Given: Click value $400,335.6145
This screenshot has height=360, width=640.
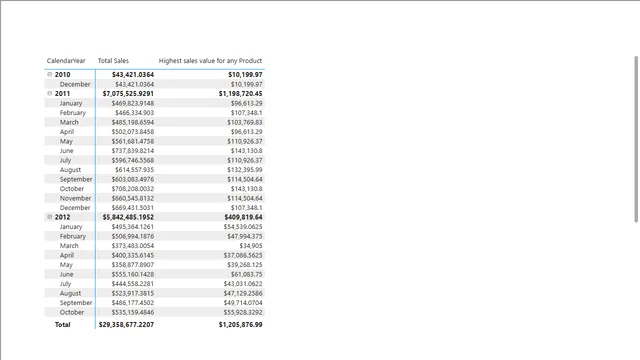Looking at the screenshot, I should 133,255.
